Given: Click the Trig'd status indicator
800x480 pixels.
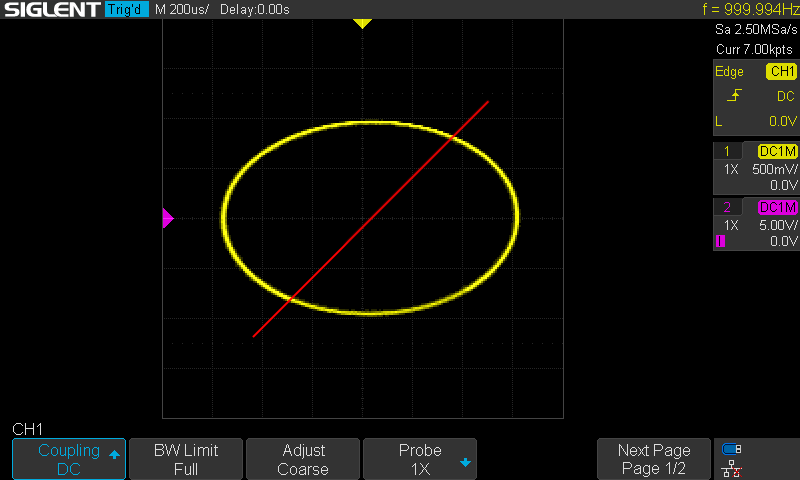Looking at the screenshot, I should point(127,9).
